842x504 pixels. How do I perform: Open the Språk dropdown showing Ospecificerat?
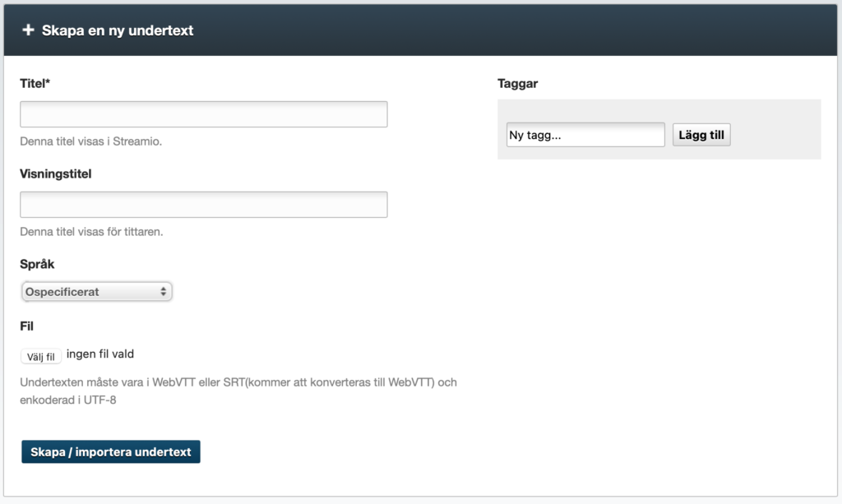coord(97,291)
